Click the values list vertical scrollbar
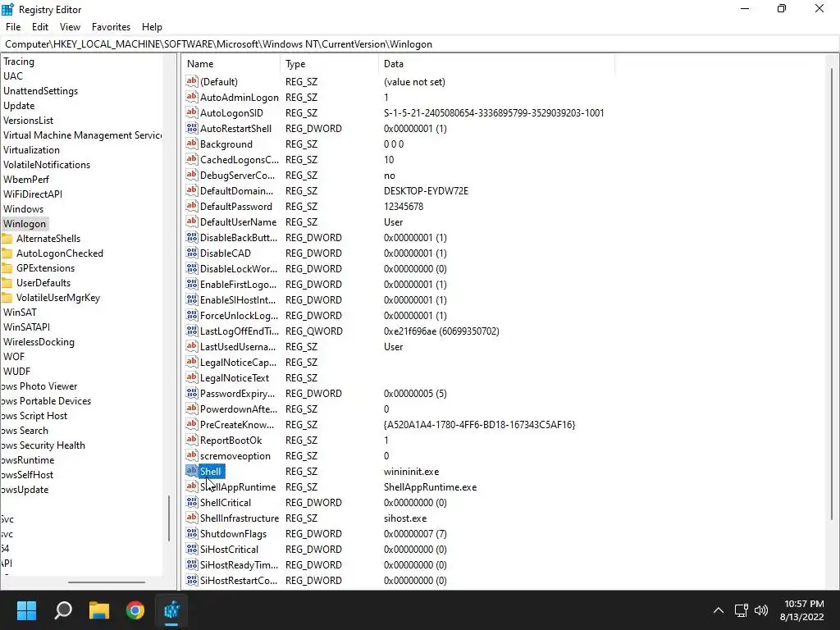This screenshot has height=630, width=840. 832,294
